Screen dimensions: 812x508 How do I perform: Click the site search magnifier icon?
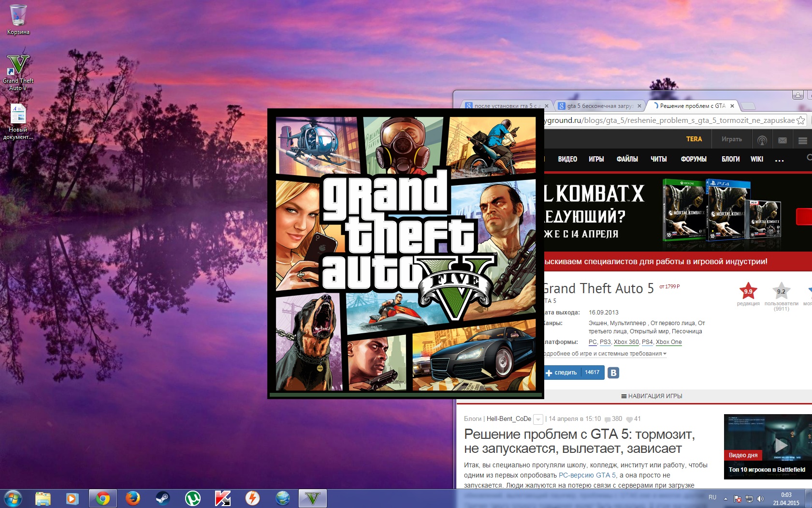pos(809,158)
